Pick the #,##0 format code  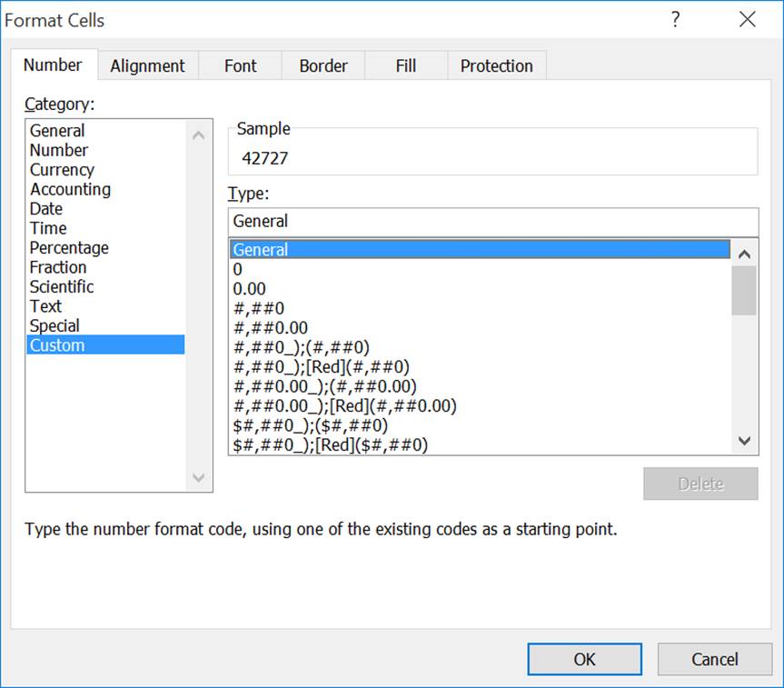pos(480,308)
